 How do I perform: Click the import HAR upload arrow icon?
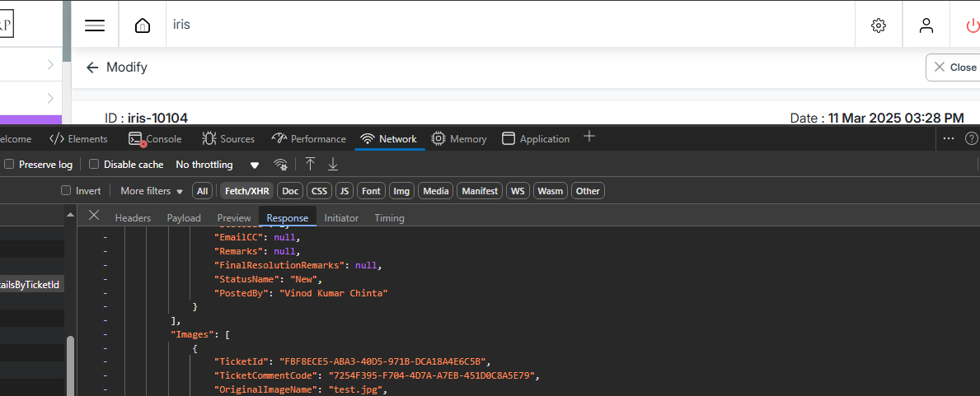pos(310,164)
